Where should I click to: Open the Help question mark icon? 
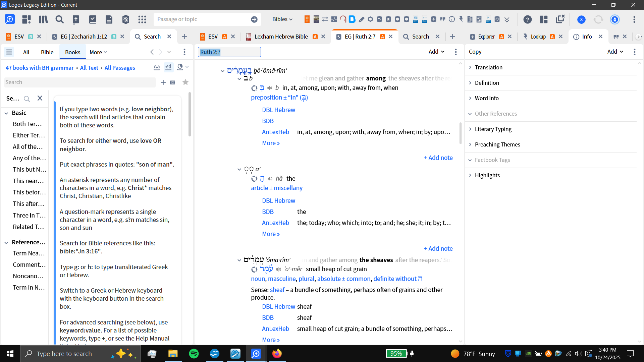(527, 19)
